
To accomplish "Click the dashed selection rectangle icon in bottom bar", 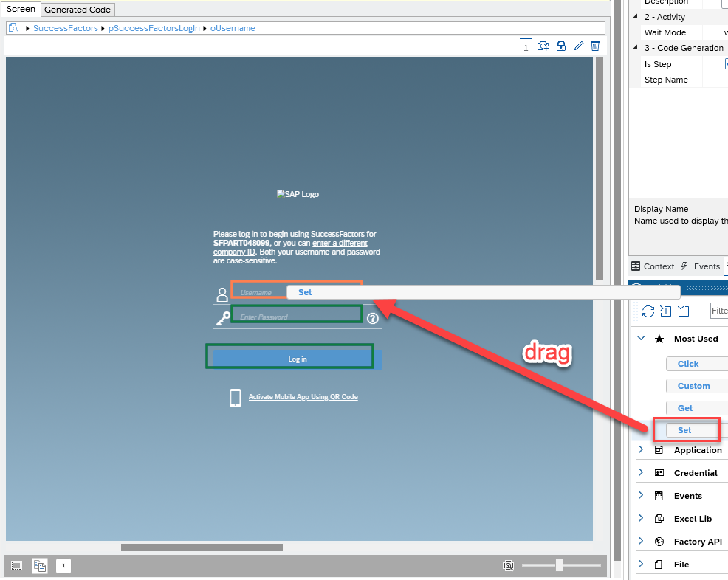I will pyautogui.click(x=17, y=566).
